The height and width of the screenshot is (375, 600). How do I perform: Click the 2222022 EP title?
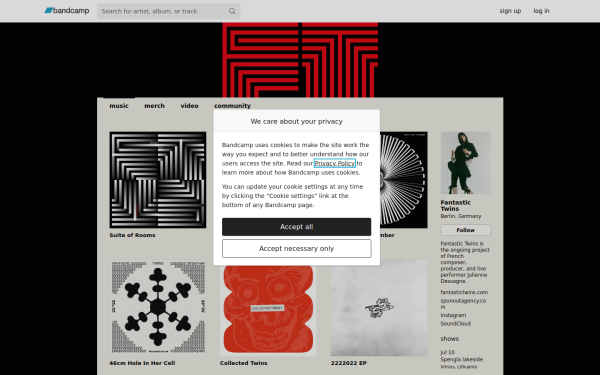point(349,363)
